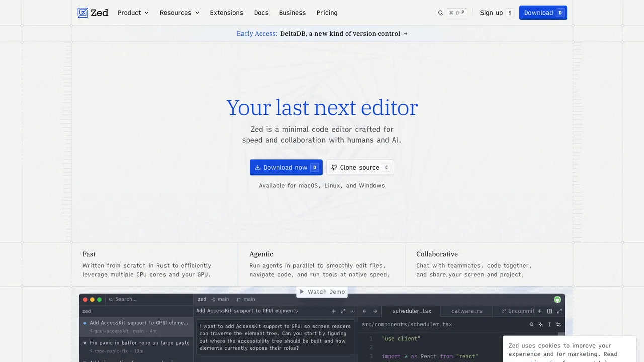This screenshot has height=362, width=644.
Task: Click the Zed logo icon
Action: click(83, 13)
